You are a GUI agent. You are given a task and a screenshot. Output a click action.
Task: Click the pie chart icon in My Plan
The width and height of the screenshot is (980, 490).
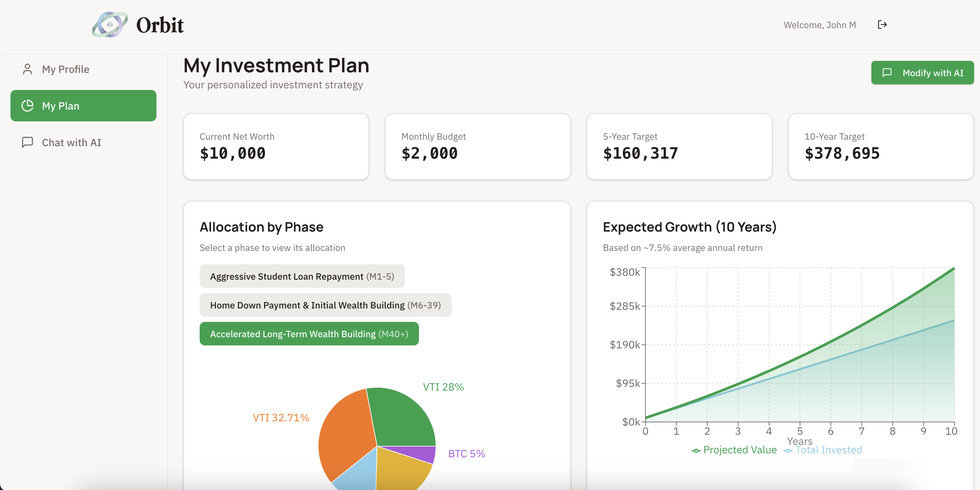pyautogui.click(x=27, y=106)
